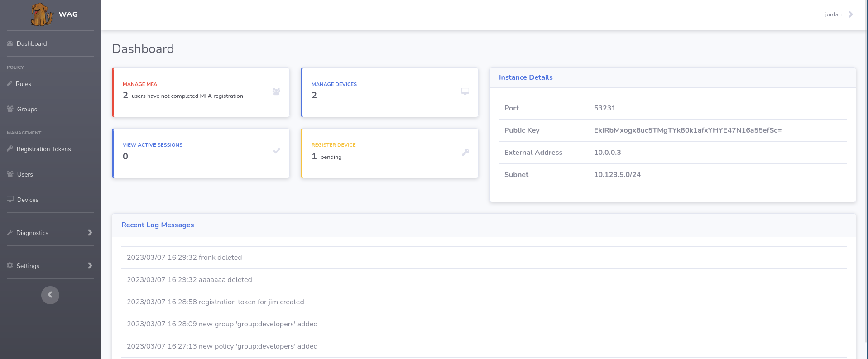
Task: Click the Settings gear icon
Action: [10, 266]
